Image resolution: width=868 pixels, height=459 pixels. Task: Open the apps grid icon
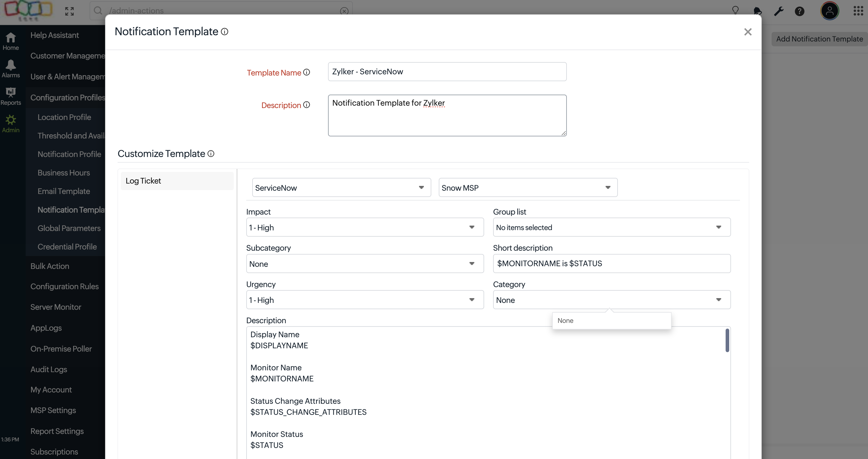click(x=858, y=10)
